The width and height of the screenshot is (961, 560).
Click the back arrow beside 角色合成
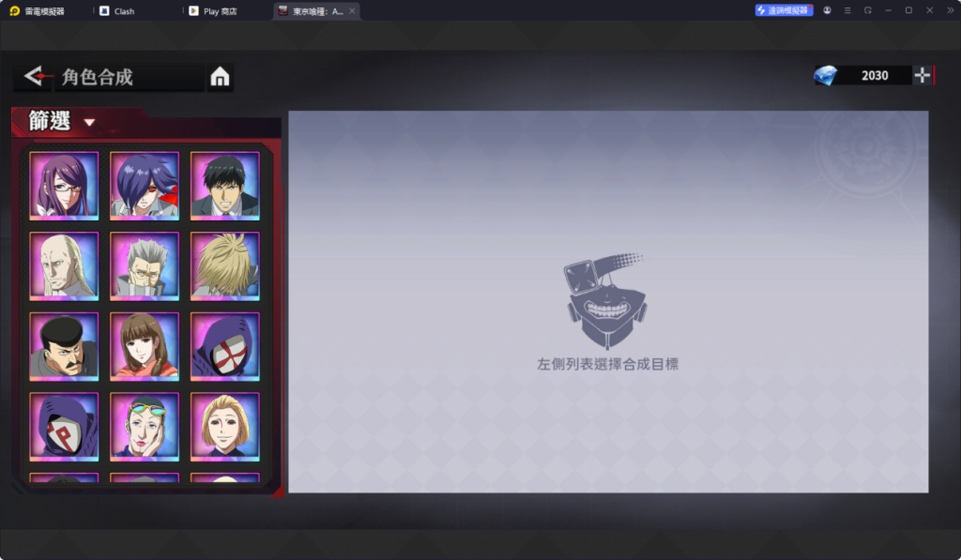click(34, 76)
